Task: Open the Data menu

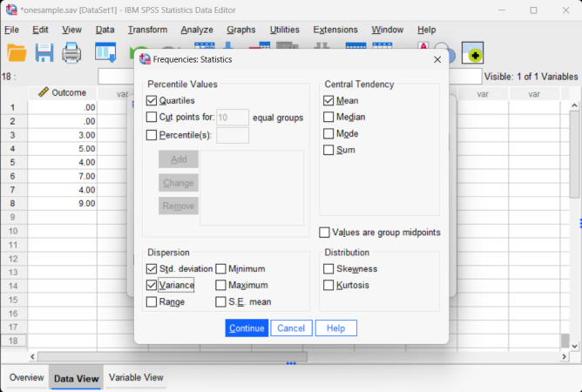Action: tap(105, 30)
